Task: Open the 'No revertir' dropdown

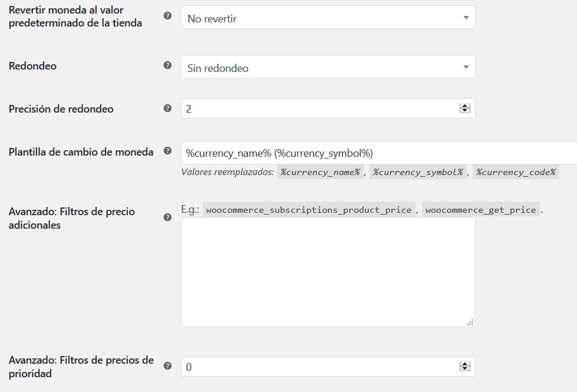Action: click(328, 18)
